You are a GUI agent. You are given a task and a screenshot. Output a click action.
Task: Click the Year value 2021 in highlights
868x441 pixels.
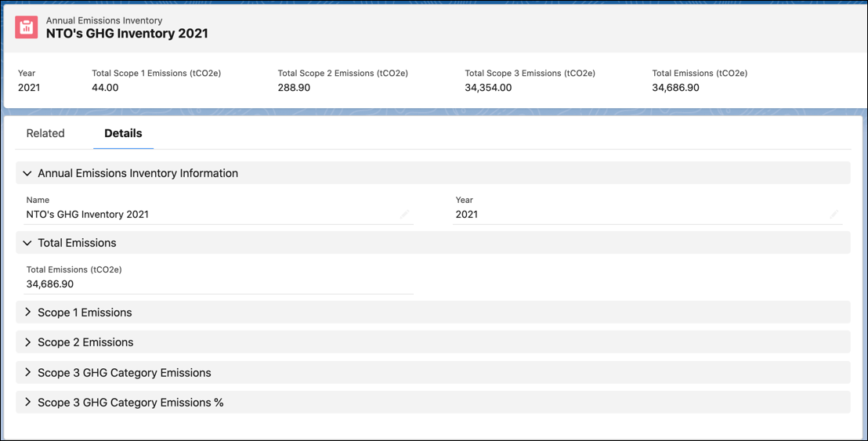[29, 88]
